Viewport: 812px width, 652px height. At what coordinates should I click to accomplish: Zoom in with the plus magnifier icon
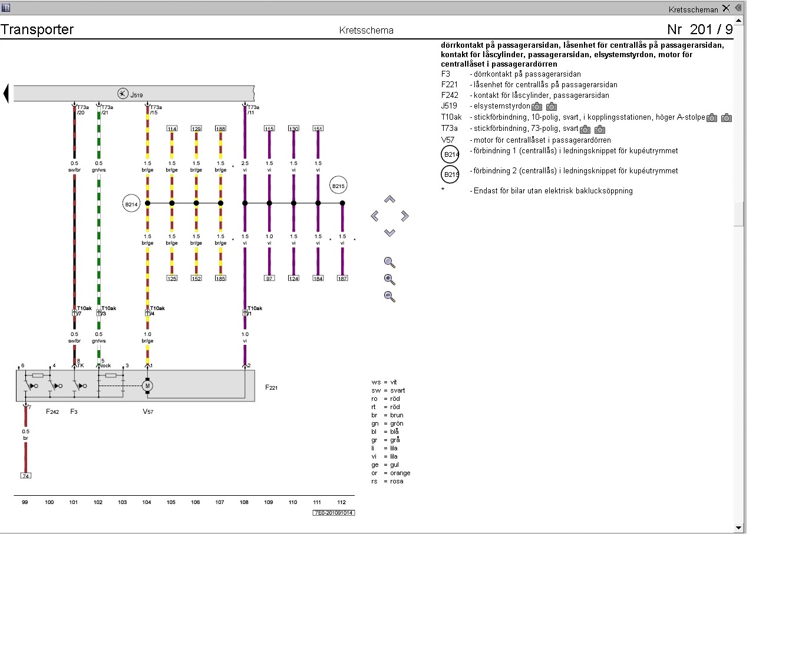390,279
